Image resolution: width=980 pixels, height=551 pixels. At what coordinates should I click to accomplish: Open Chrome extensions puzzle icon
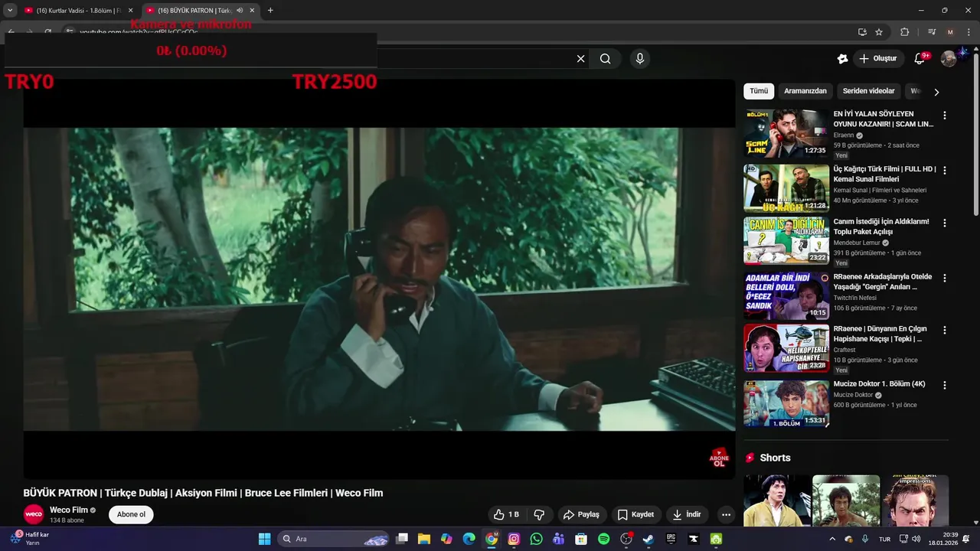(x=904, y=32)
